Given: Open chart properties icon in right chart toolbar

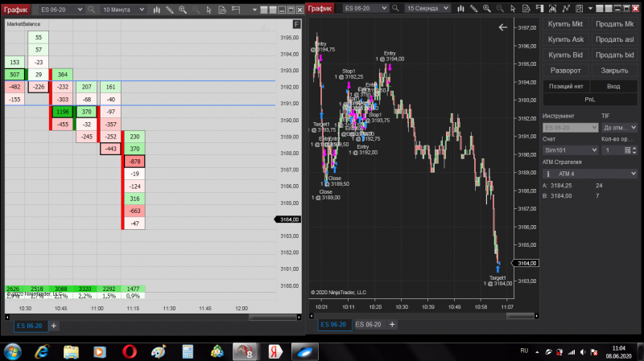Looking at the screenshot, I should pos(579,8).
